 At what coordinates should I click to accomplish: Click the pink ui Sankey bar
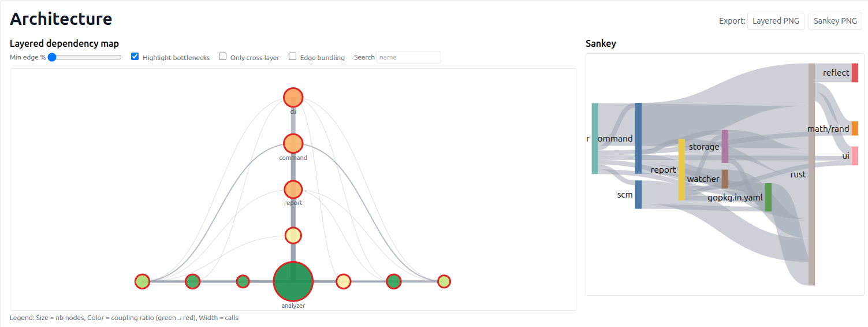(x=855, y=156)
